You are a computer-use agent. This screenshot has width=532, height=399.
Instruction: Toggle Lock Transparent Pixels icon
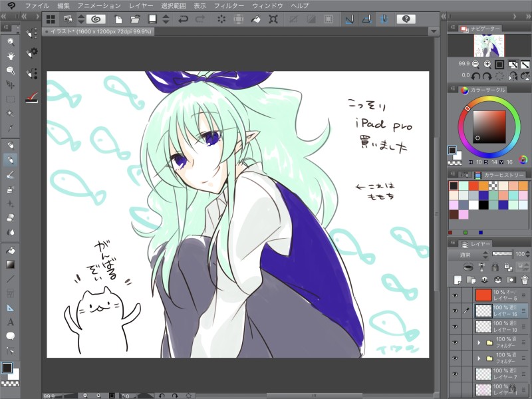(x=508, y=267)
